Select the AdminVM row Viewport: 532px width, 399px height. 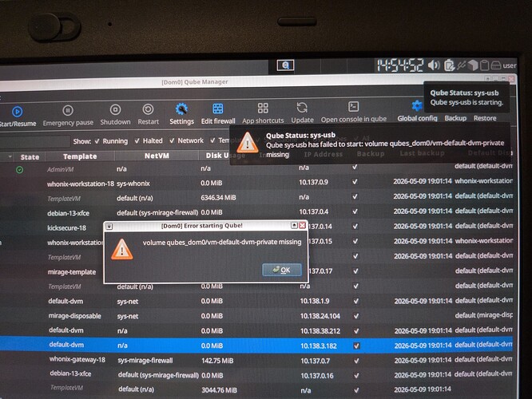coord(256,168)
